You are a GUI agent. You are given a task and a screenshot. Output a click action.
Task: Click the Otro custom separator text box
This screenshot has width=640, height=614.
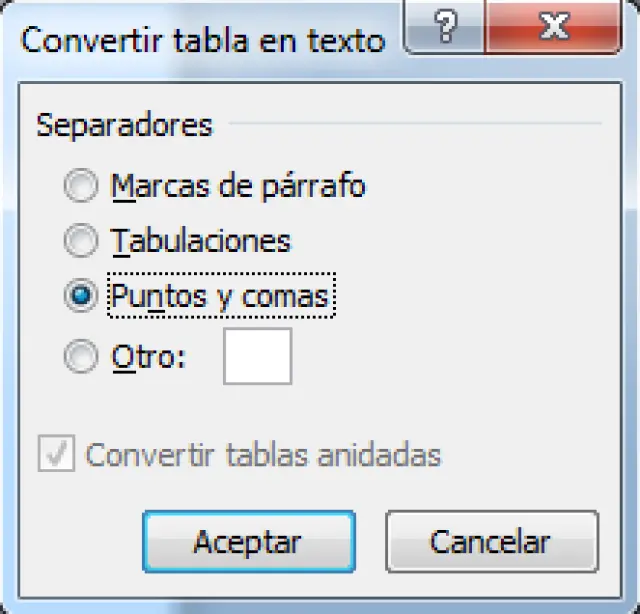pyautogui.click(x=257, y=357)
